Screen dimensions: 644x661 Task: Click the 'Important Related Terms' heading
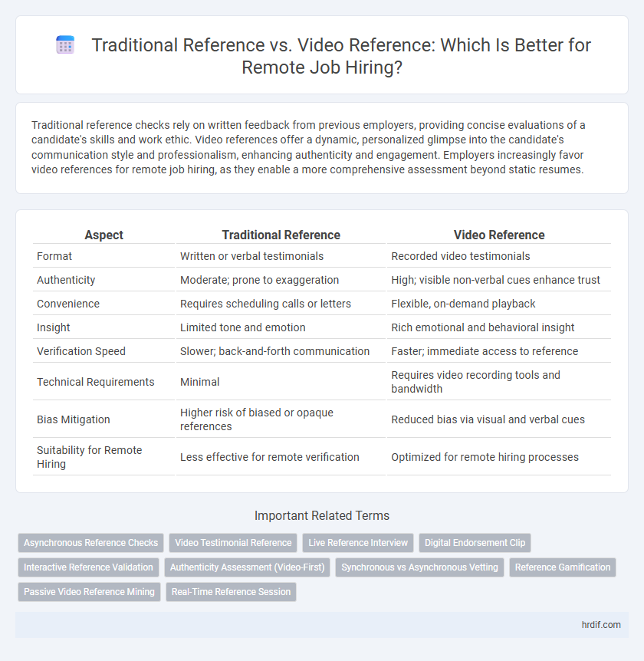click(x=322, y=515)
